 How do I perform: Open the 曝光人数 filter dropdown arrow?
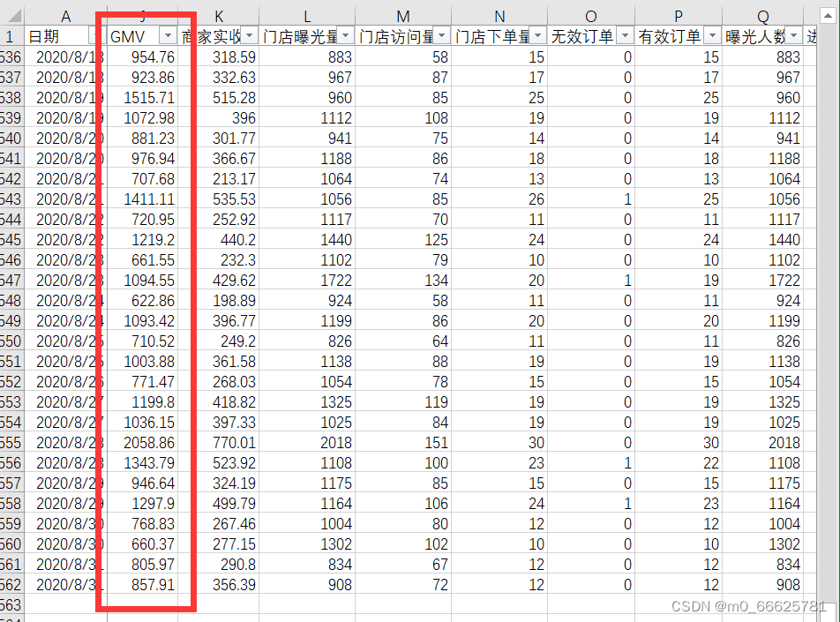pyautogui.click(x=794, y=36)
